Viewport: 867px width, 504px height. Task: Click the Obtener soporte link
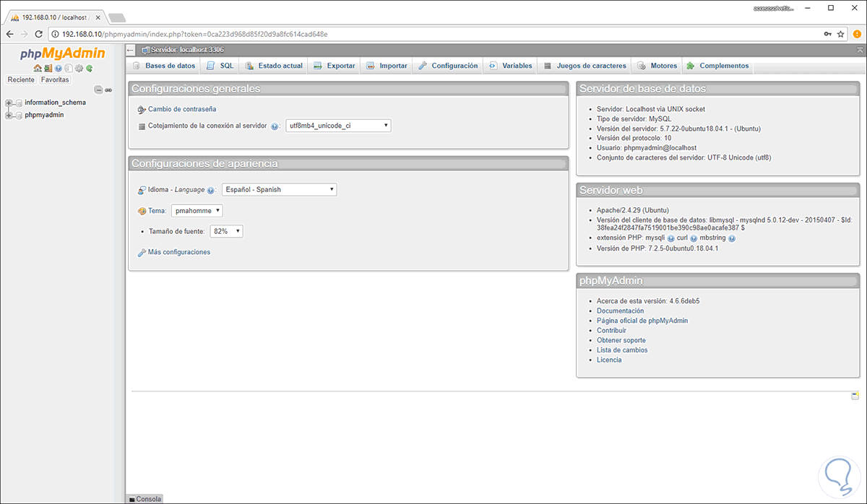tap(621, 340)
